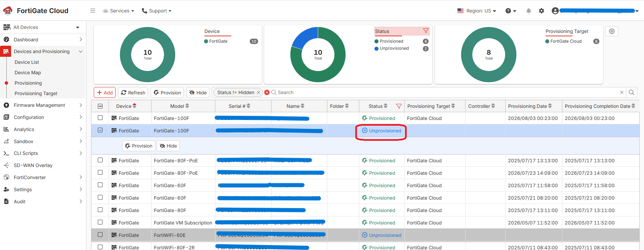Click the Refresh button

point(133,92)
